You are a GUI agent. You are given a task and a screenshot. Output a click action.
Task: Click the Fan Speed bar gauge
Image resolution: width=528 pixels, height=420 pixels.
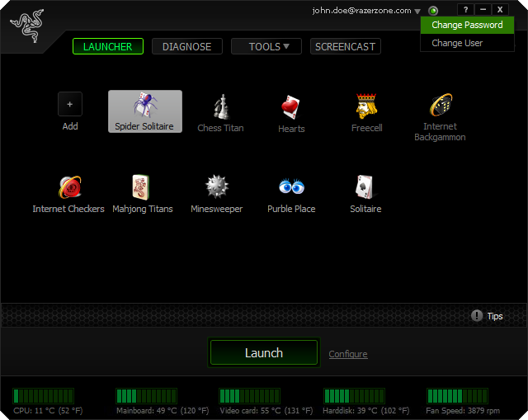(457, 396)
